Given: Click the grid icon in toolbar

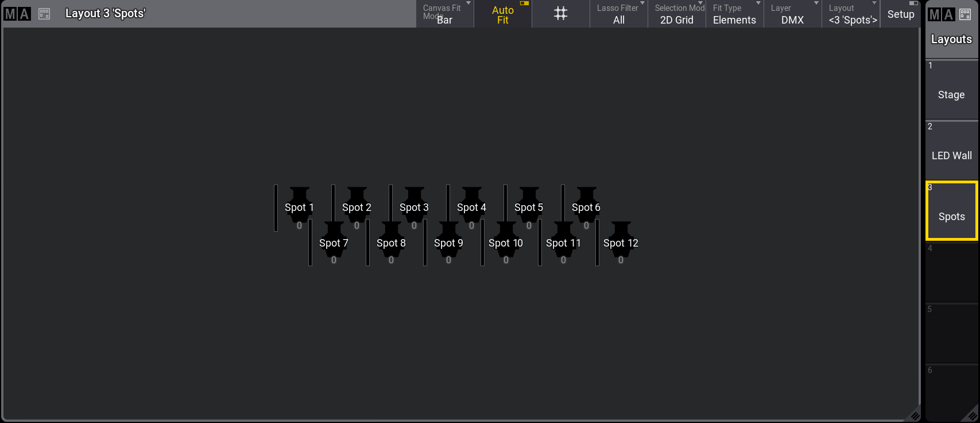Looking at the screenshot, I should point(560,14).
